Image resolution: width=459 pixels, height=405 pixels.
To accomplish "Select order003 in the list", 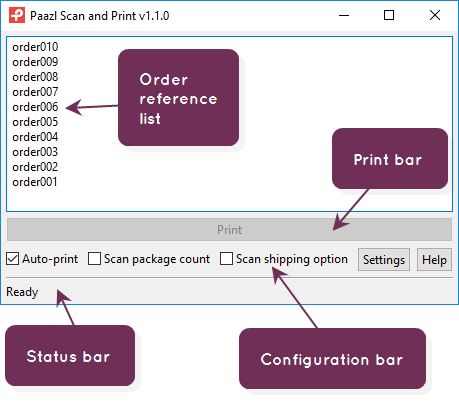I will point(35,152).
